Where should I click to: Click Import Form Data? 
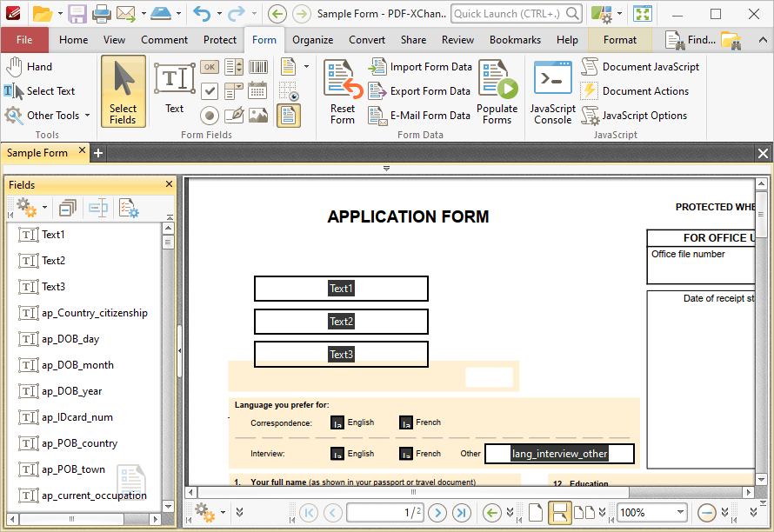[421, 67]
